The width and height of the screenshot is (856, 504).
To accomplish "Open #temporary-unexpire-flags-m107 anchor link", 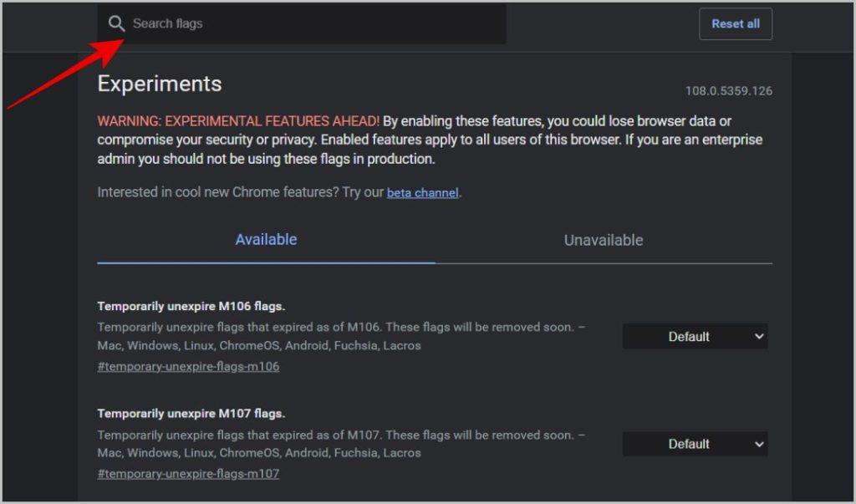I will tap(188, 474).
